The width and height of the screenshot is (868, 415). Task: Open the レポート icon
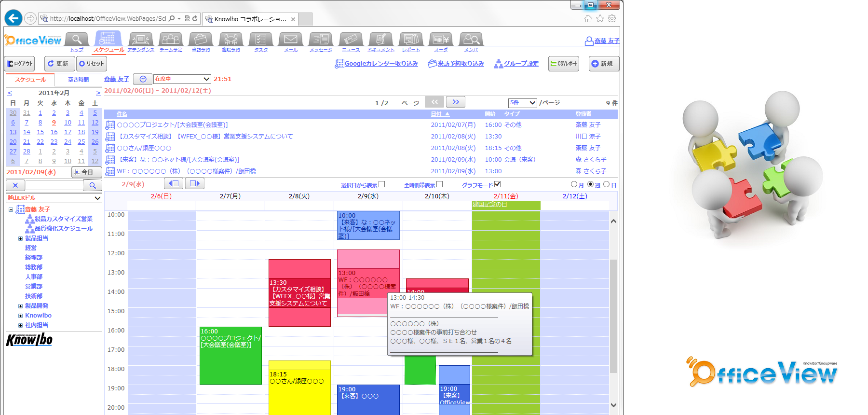[x=411, y=39]
